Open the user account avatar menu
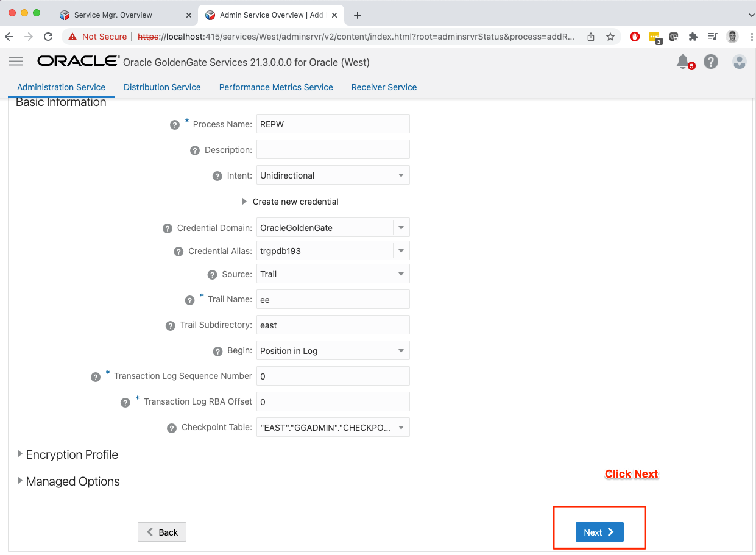Viewport: 756px width, 555px height. [x=739, y=62]
